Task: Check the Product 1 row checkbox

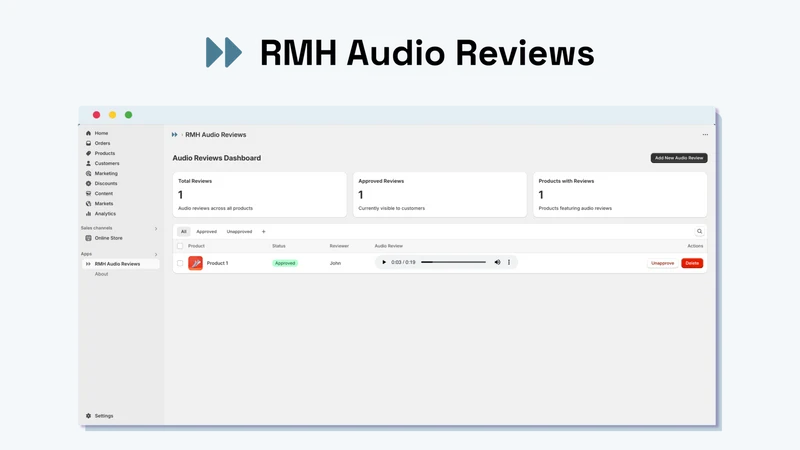Action: pyautogui.click(x=180, y=263)
